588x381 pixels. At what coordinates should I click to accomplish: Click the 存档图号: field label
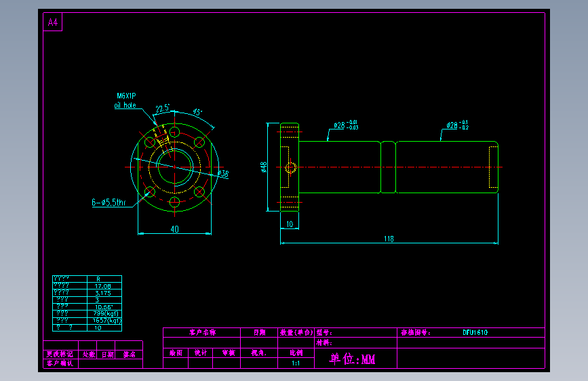pyautogui.click(x=416, y=332)
